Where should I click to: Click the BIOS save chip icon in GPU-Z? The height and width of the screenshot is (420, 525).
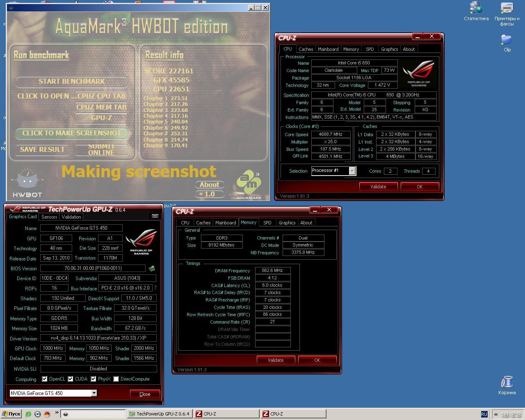[x=152, y=268]
